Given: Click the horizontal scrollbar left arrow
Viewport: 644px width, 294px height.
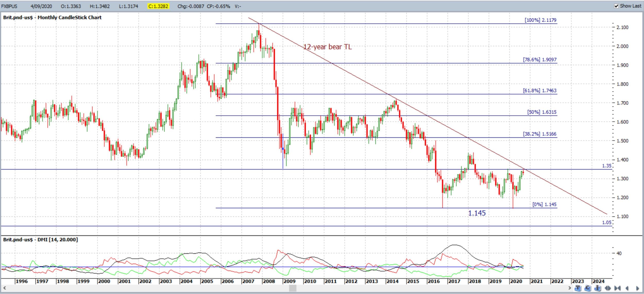Looking at the screenshot, I should (x=4, y=288).
